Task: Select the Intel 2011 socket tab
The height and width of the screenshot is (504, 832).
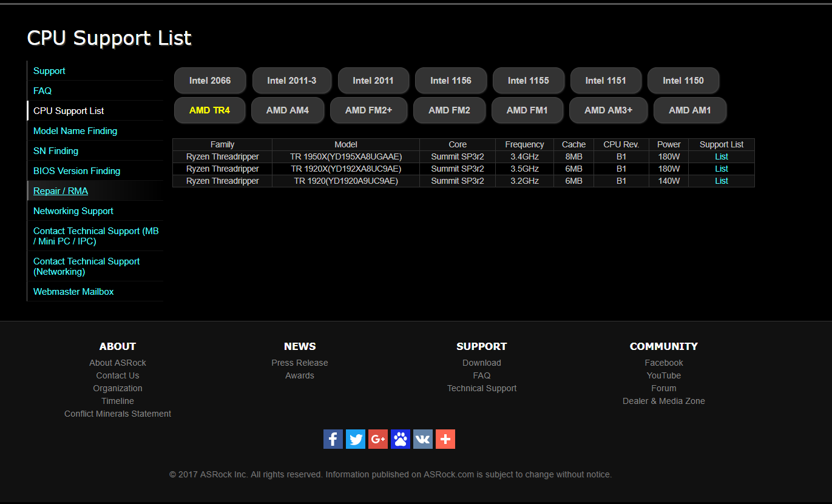Action: click(373, 81)
